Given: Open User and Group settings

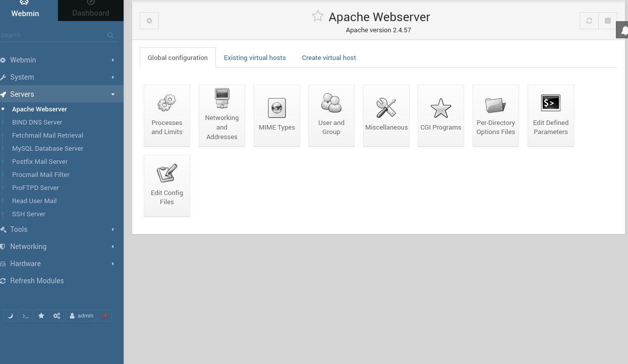Looking at the screenshot, I should pos(331,115).
